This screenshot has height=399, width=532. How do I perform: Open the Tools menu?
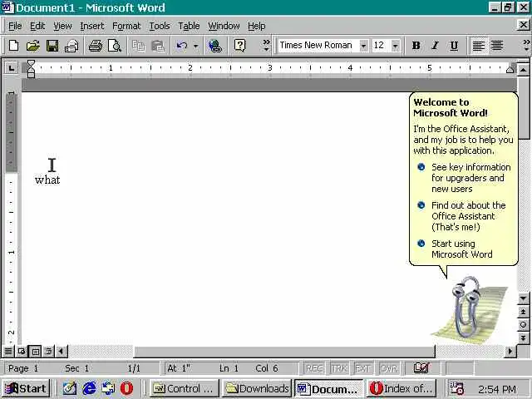click(x=160, y=26)
